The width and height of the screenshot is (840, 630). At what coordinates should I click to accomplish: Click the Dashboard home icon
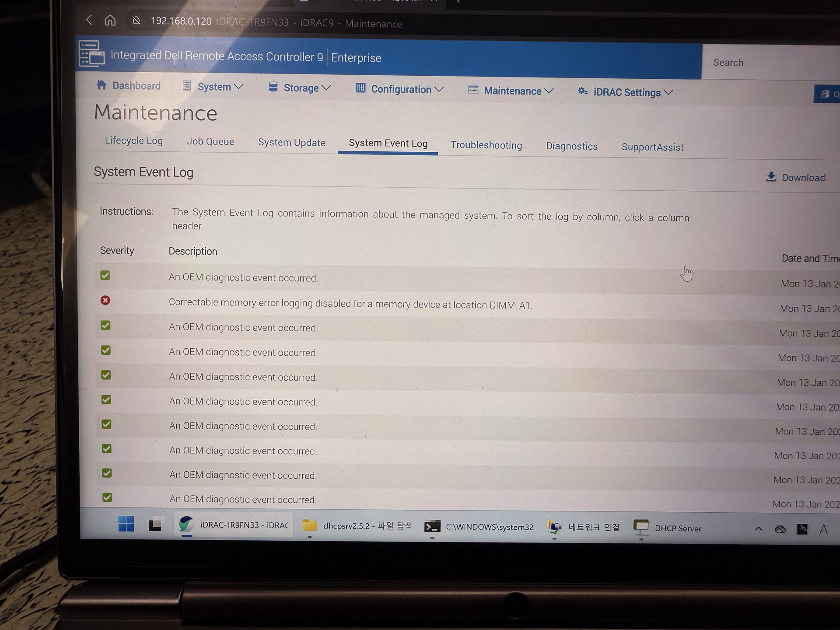tap(101, 85)
